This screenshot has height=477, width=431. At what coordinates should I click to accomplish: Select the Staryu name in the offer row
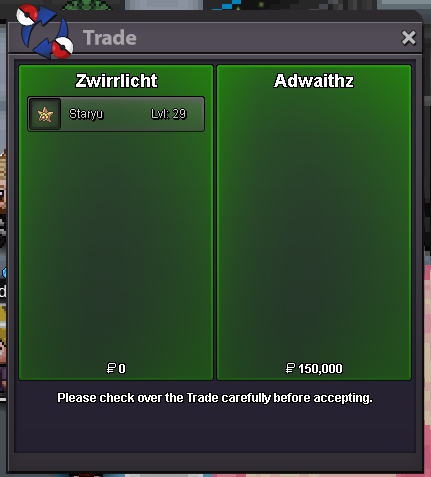[x=86, y=114]
